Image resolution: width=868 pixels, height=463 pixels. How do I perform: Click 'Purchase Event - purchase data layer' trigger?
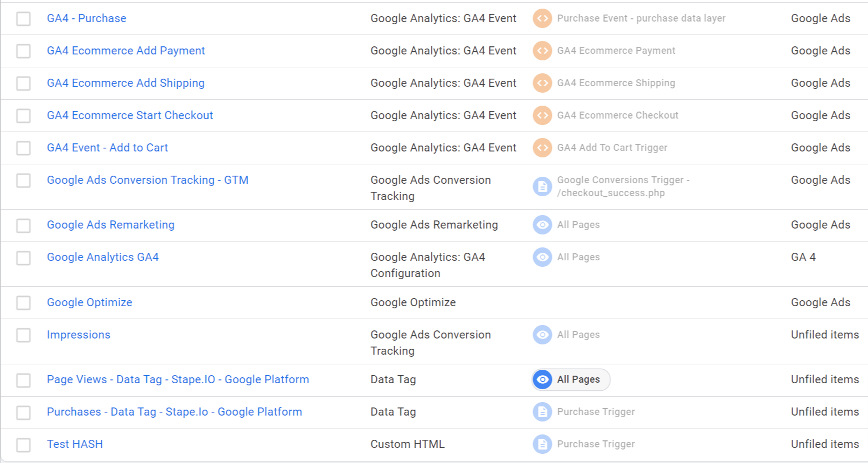pyautogui.click(x=641, y=18)
